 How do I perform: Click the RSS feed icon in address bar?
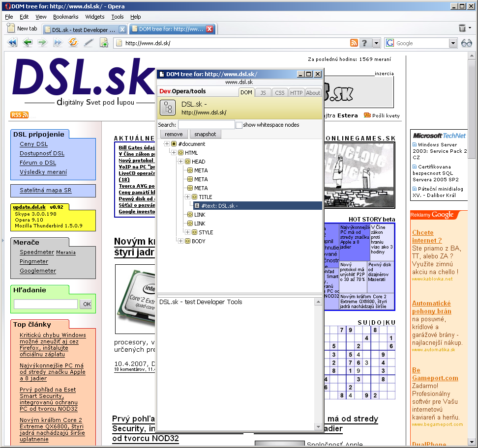pyautogui.click(x=354, y=43)
